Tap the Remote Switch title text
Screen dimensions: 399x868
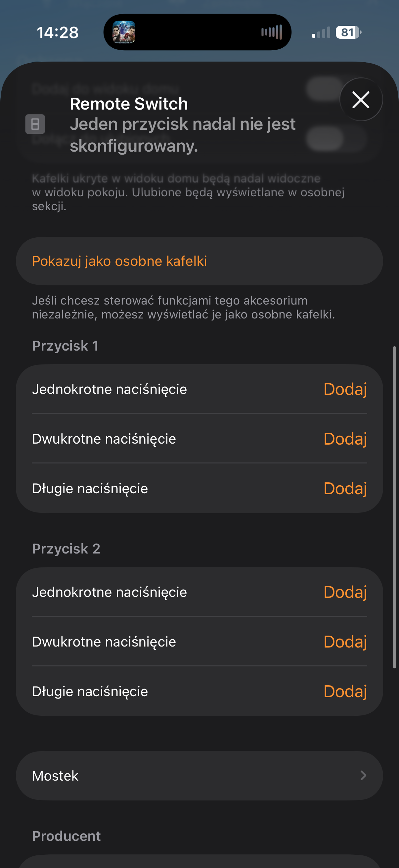129,104
